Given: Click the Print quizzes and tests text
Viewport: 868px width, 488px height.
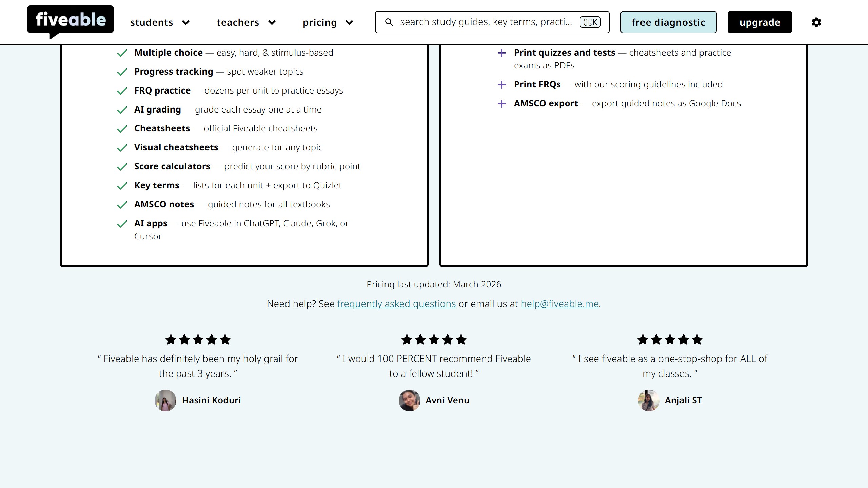Looking at the screenshot, I should [623, 59].
